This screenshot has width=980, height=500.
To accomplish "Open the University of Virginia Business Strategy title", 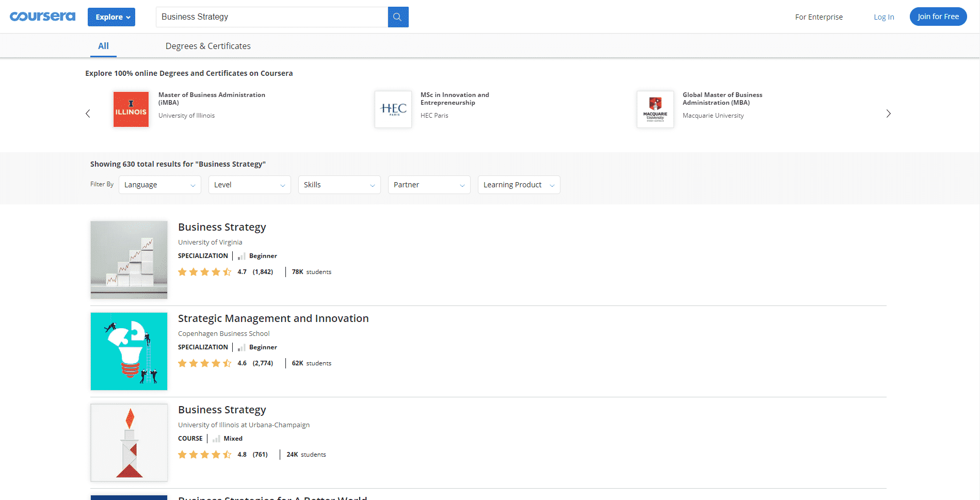I will [222, 227].
